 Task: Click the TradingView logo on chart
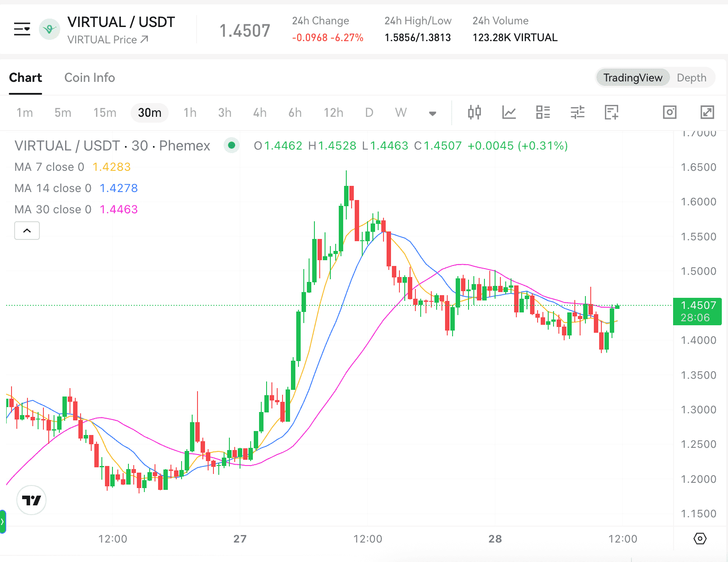(31, 500)
